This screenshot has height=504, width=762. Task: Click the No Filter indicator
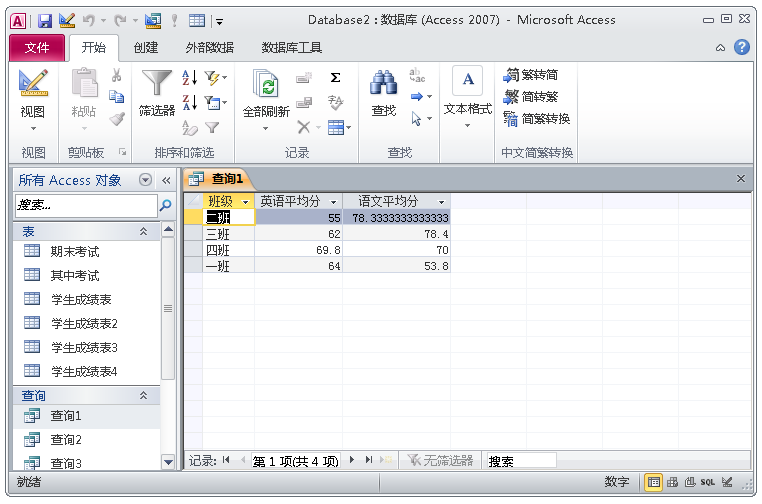[x=440, y=460]
